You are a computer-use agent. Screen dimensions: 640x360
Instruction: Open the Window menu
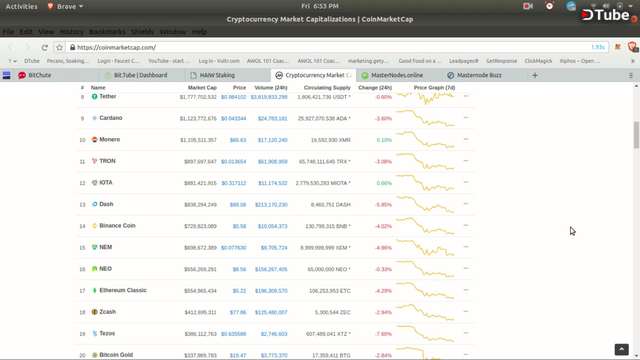(173, 31)
